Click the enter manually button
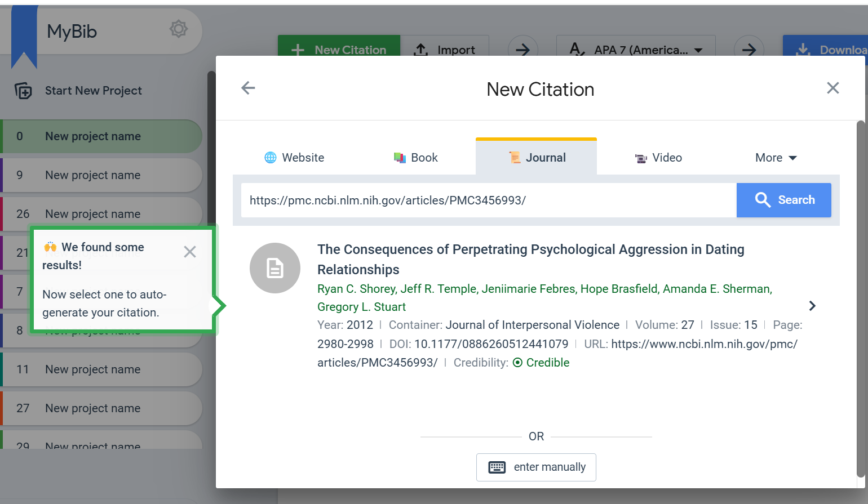This screenshot has width=868, height=504. coord(536,467)
